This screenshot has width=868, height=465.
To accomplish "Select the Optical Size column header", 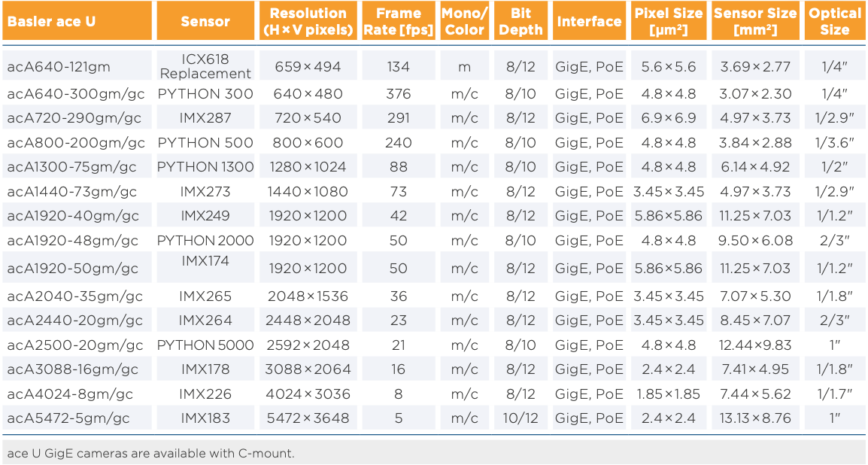I will (835, 21).
